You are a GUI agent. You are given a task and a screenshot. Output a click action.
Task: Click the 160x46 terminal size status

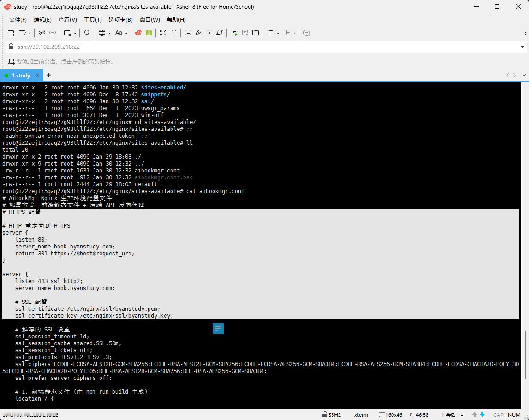[391, 415]
